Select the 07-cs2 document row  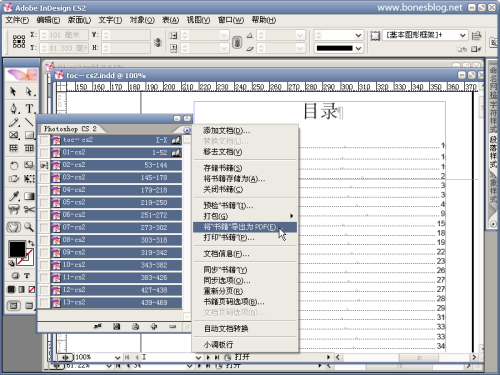click(x=116, y=228)
